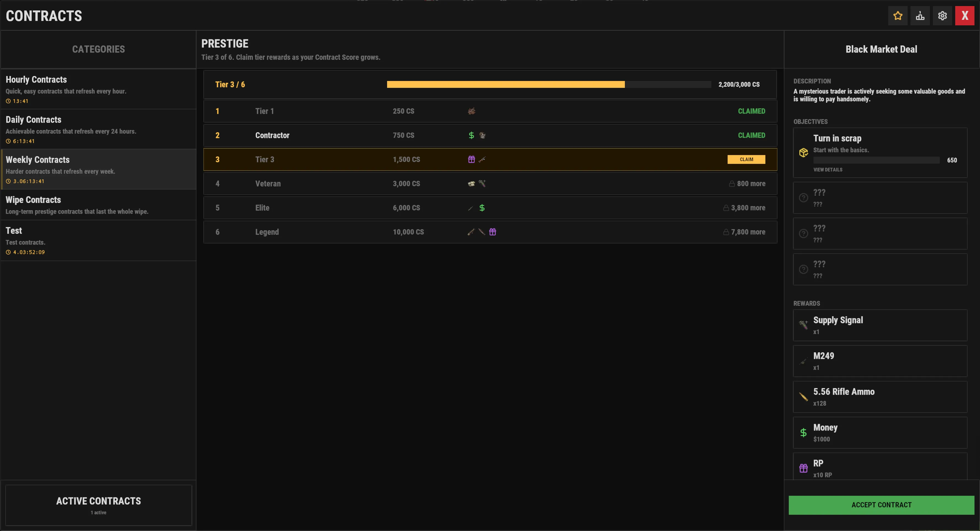
Task: Claim the Tier 3 reward
Action: pyautogui.click(x=746, y=159)
